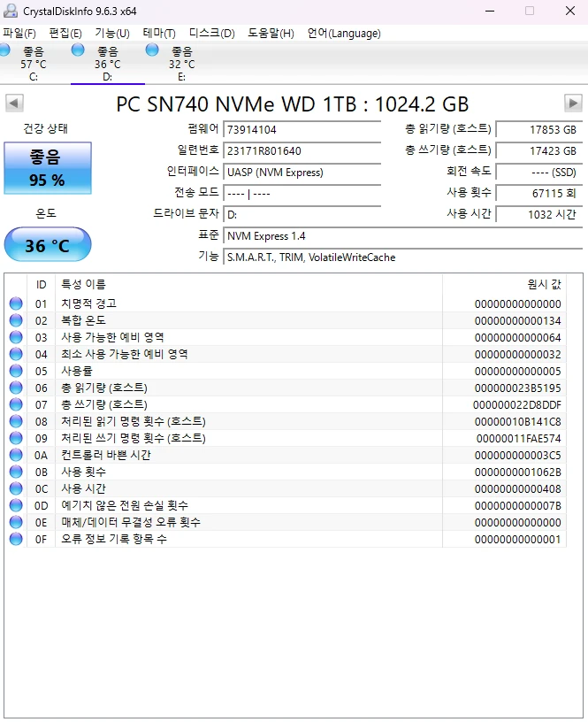Click raw value 000000022D8DDF

(517, 404)
